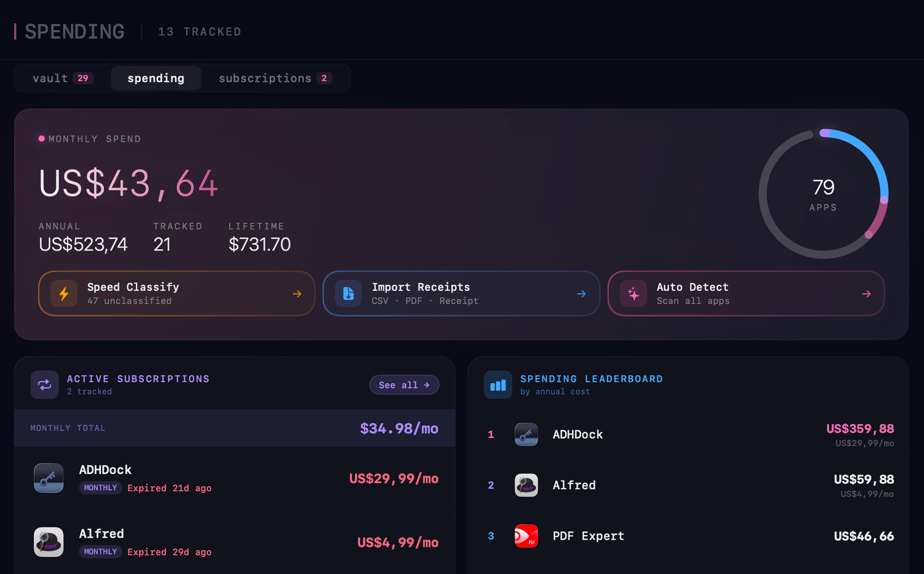This screenshot has height=574, width=924.
Task: Click Alfred price US$4,99/mo in subscriptions
Action: [x=398, y=543]
